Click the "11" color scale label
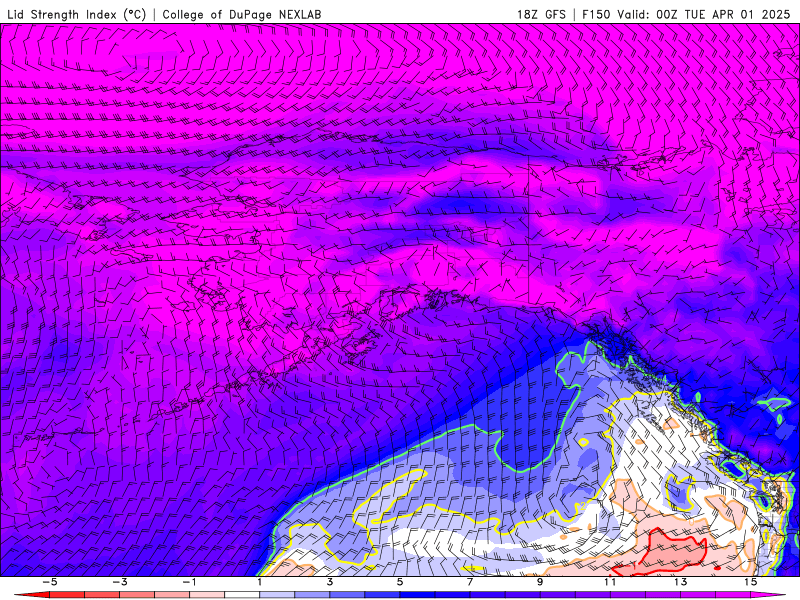 point(610,582)
